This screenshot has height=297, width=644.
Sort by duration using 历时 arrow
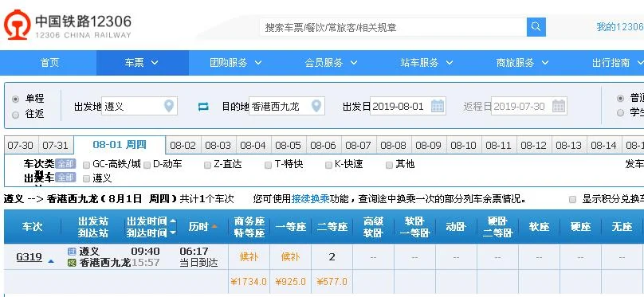point(214,226)
